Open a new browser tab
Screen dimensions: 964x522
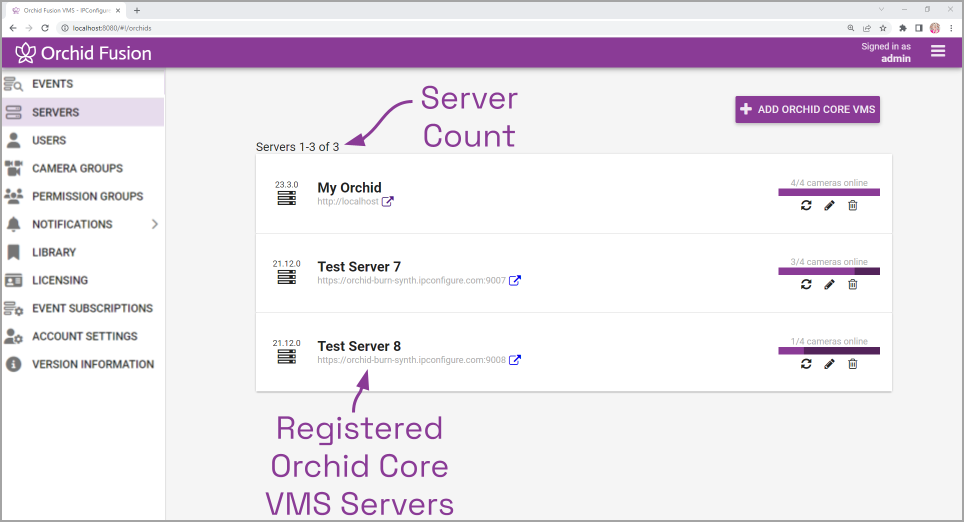pyautogui.click(x=137, y=10)
